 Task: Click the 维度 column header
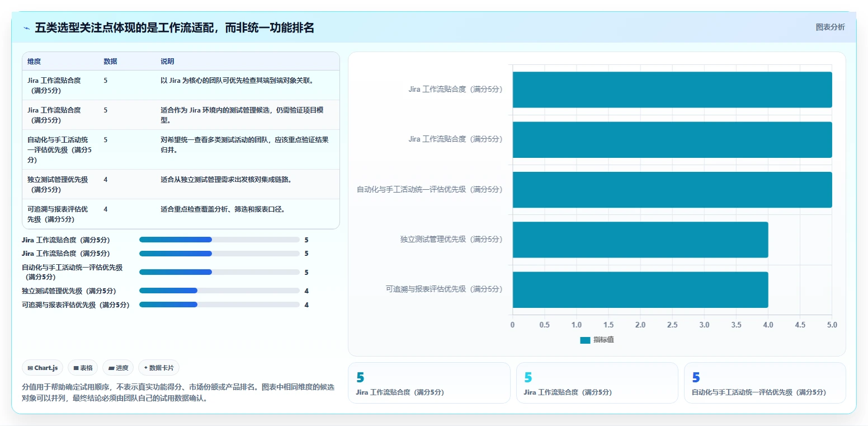pyautogui.click(x=34, y=62)
